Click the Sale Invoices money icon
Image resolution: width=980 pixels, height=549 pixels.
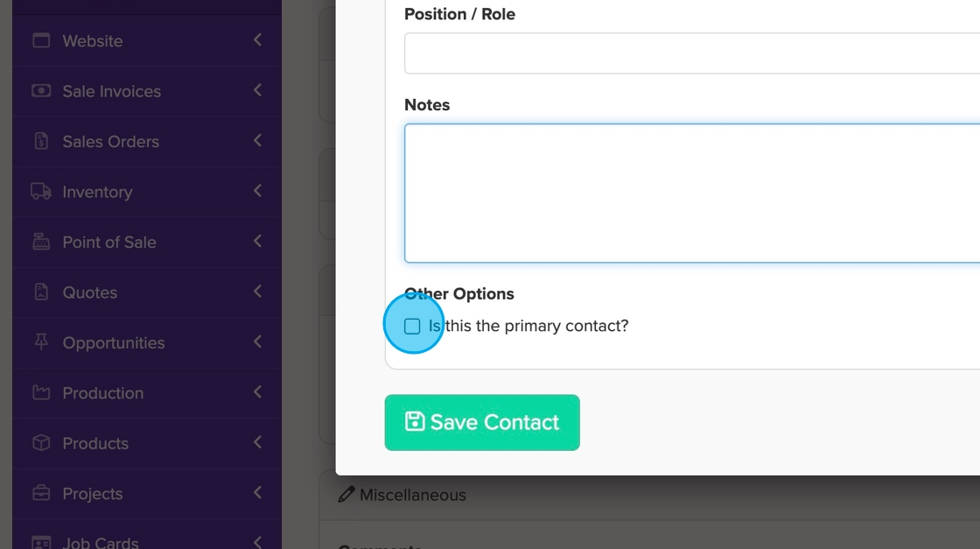tap(41, 91)
